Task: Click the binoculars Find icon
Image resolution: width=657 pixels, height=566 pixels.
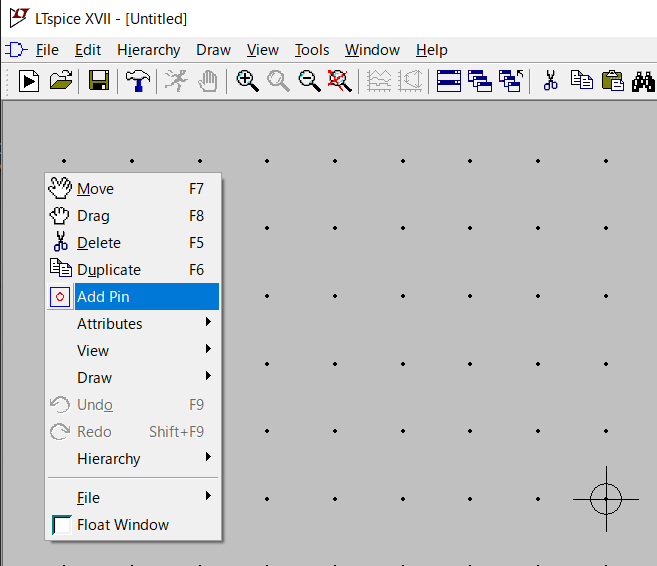Action: coord(643,81)
